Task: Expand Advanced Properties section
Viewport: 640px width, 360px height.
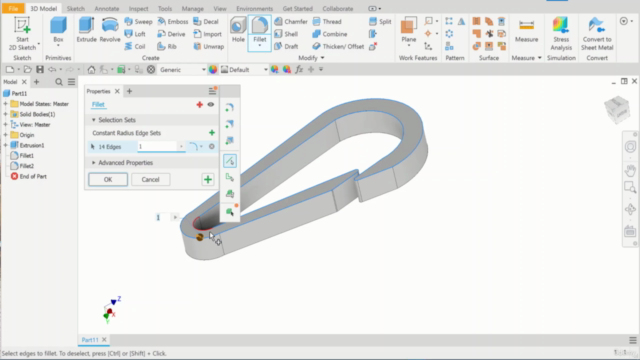Action: [93, 163]
